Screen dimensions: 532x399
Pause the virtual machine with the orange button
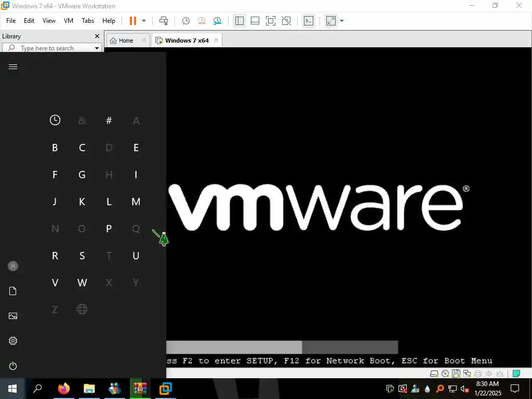[x=133, y=21]
